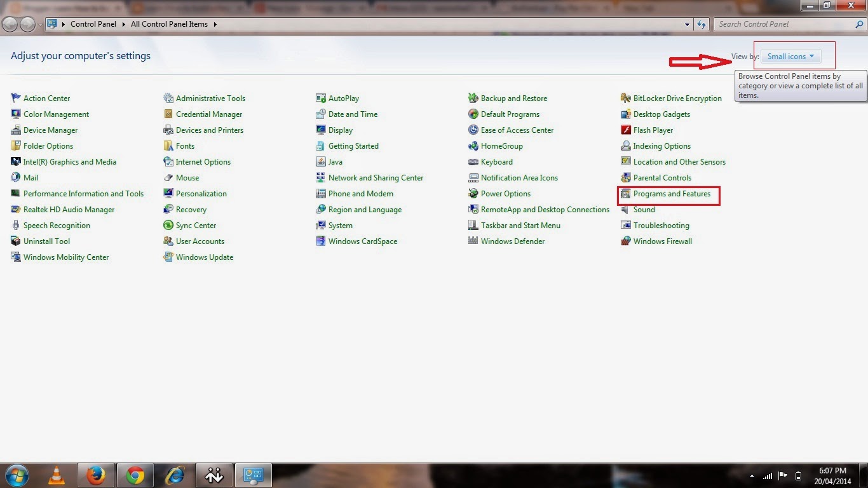Open the Network and Sharing Center link
The height and width of the screenshot is (488, 868).
[x=376, y=177]
